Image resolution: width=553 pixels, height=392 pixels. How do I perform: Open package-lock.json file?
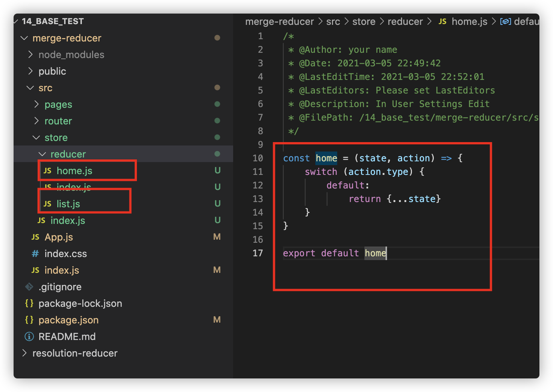point(80,303)
